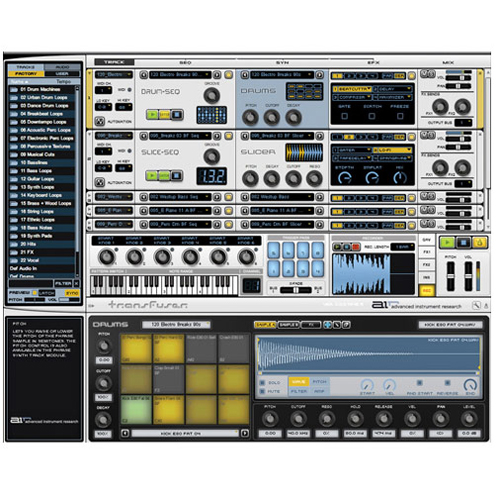Toggle Solo in the sample editor

(263, 382)
